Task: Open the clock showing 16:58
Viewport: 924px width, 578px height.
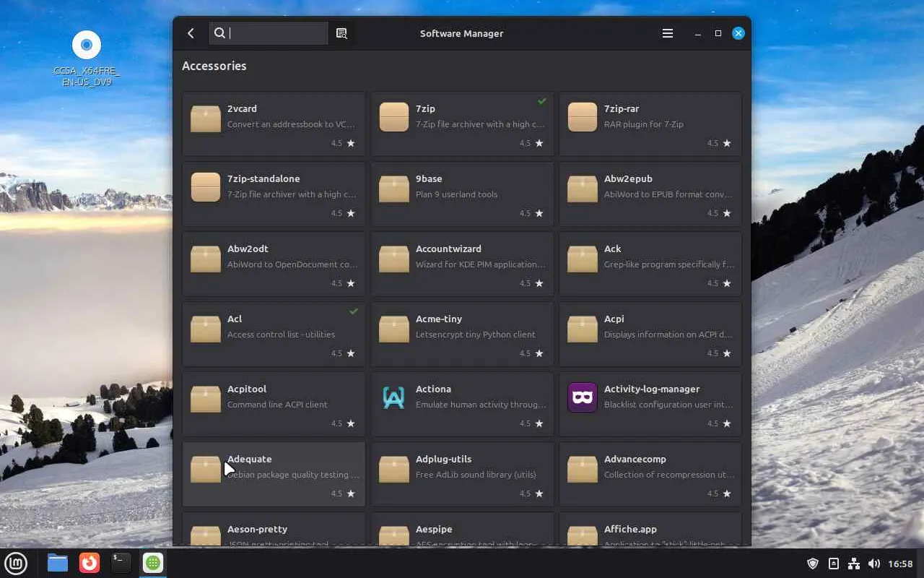Action: click(900, 564)
